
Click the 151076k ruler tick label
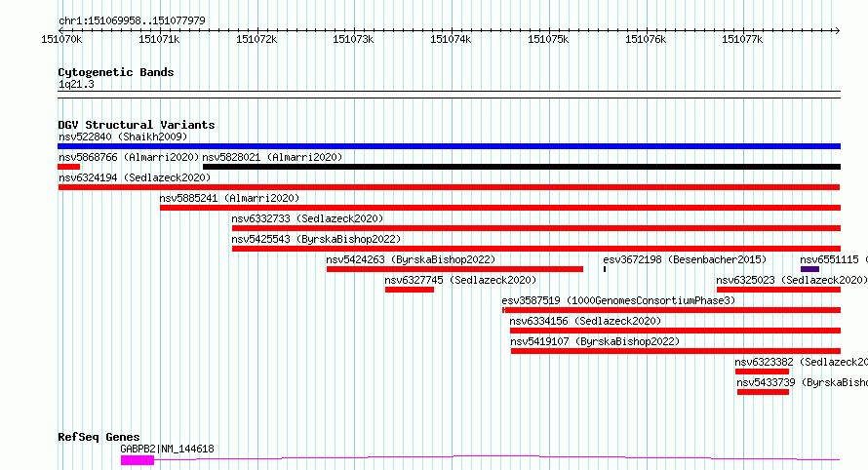click(x=646, y=39)
